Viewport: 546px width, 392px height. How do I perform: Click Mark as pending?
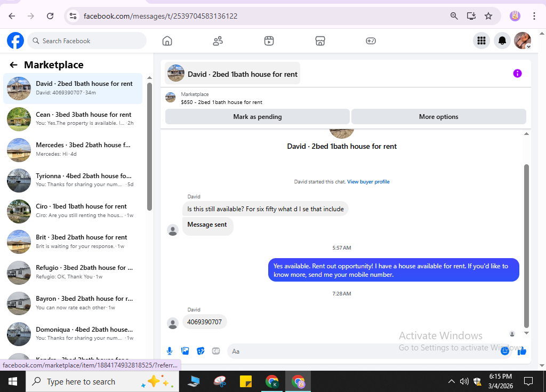click(258, 117)
